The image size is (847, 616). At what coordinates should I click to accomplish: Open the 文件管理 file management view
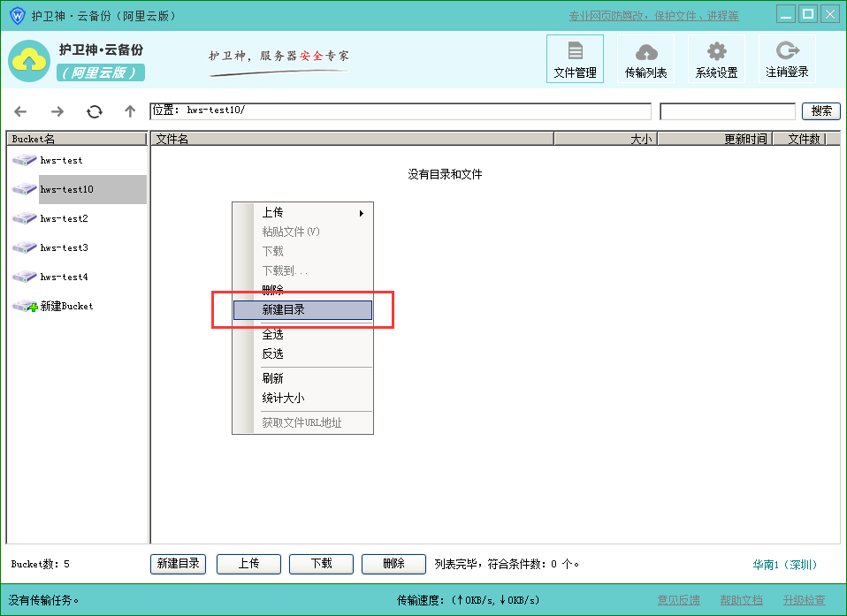click(x=575, y=59)
